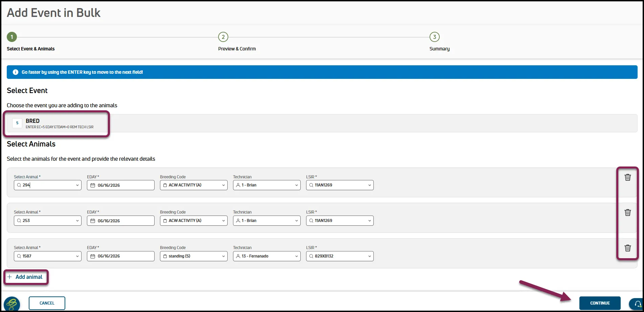Expand Technician dropdown in animal 294 row
The image size is (644, 312).
297,185
